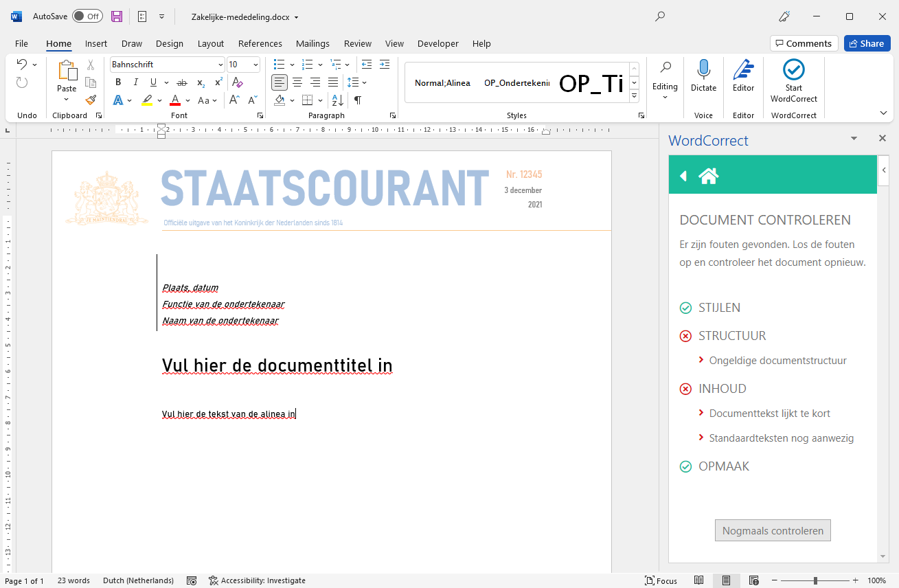Click the Nogmaals controleren button
The width and height of the screenshot is (899, 588).
773,530
